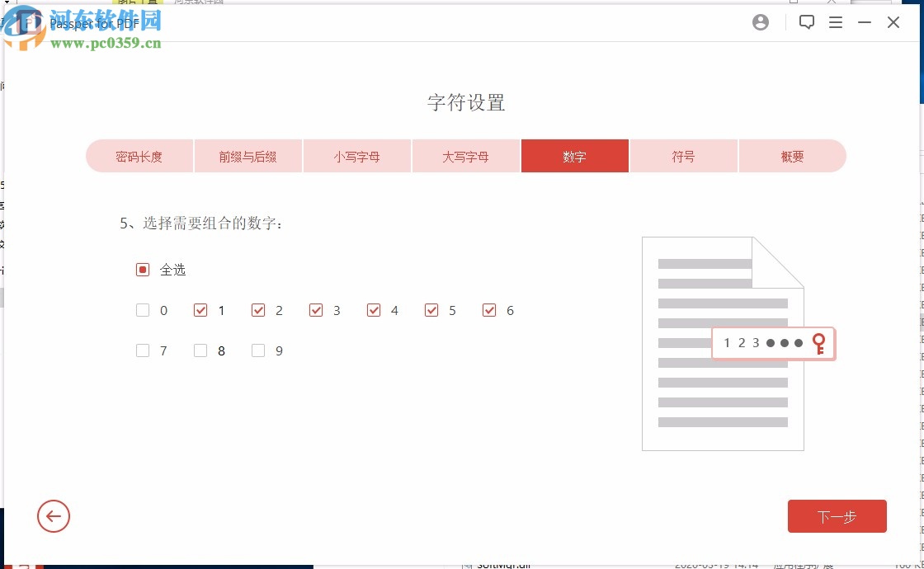
Task: Uncheck the digit 5 checkbox
Action: (431, 310)
